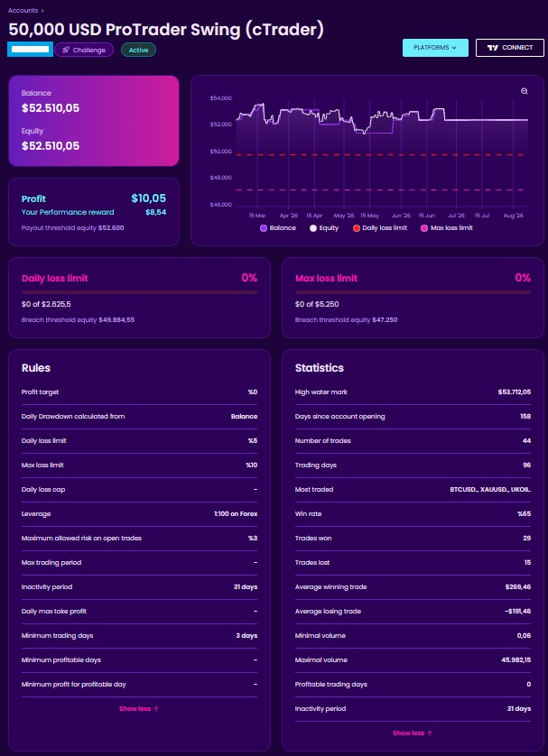Screen dimensions: 548x756
Task: Click breach threshold equity $47.250
Action: point(347,319)
